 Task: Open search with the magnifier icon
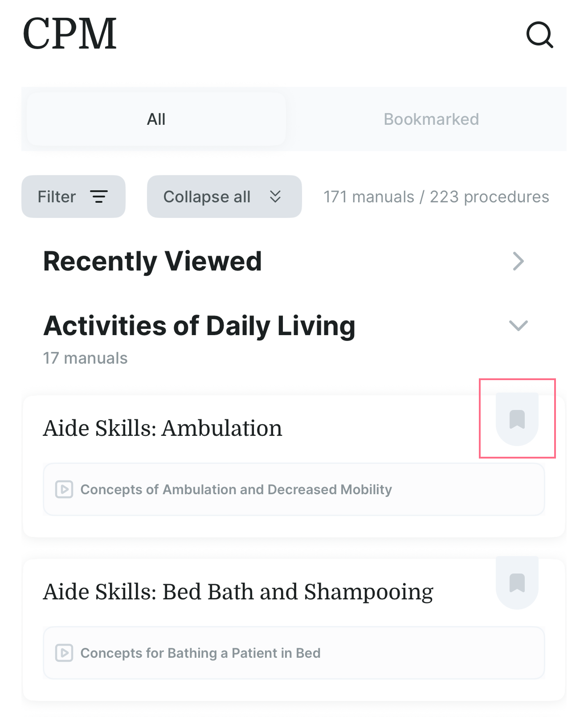pyautogui.click(x=539, y=35)
